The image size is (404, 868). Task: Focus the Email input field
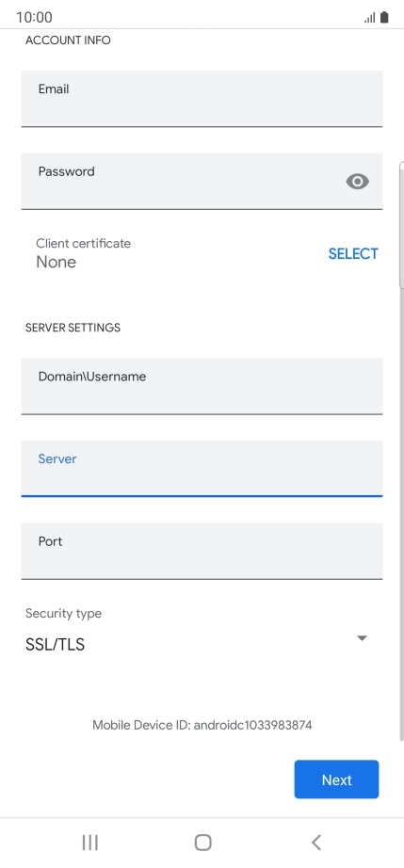coord(202,99)
